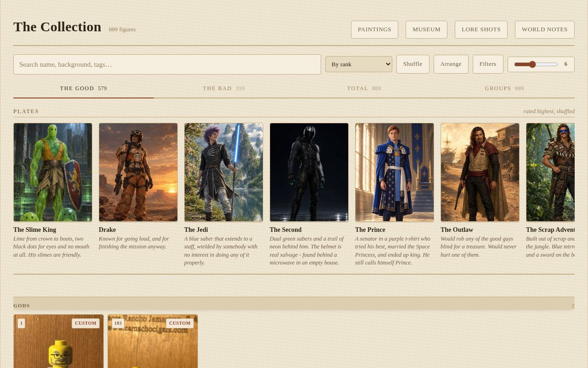
Task: Click the title text 'The Prince'
Action: pyautogui.click(x=370, y=230)
